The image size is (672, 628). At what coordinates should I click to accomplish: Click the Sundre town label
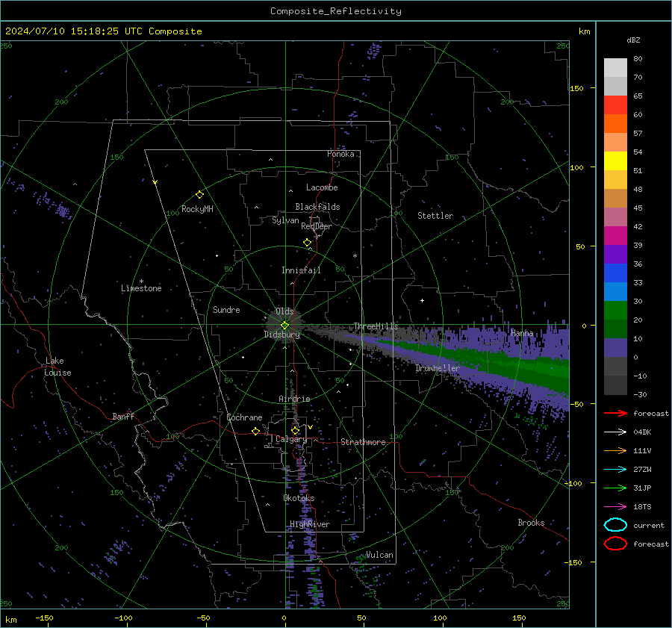click(226, 309)
